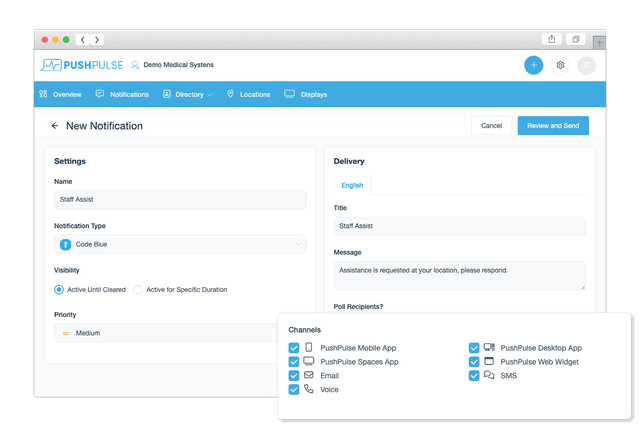Open the user profile avatar
Viewport: 640px width, 427px height.
[x=586, y=65]
